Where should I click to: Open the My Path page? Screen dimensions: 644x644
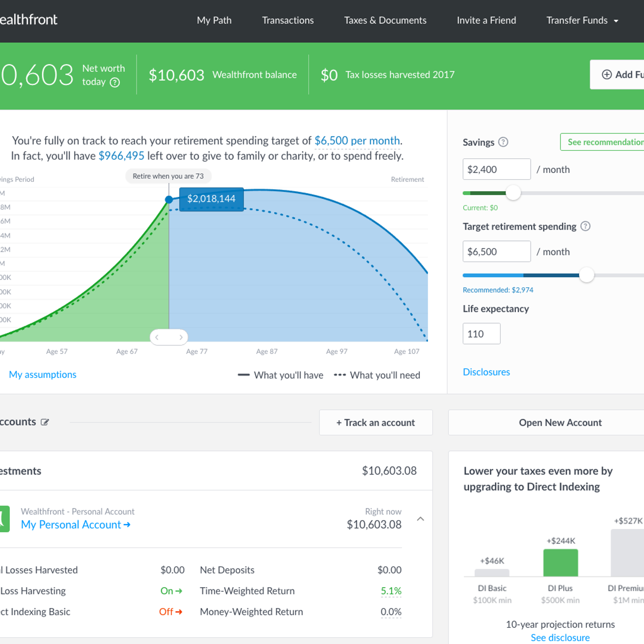pyautogui.click(x=214, y=20)
